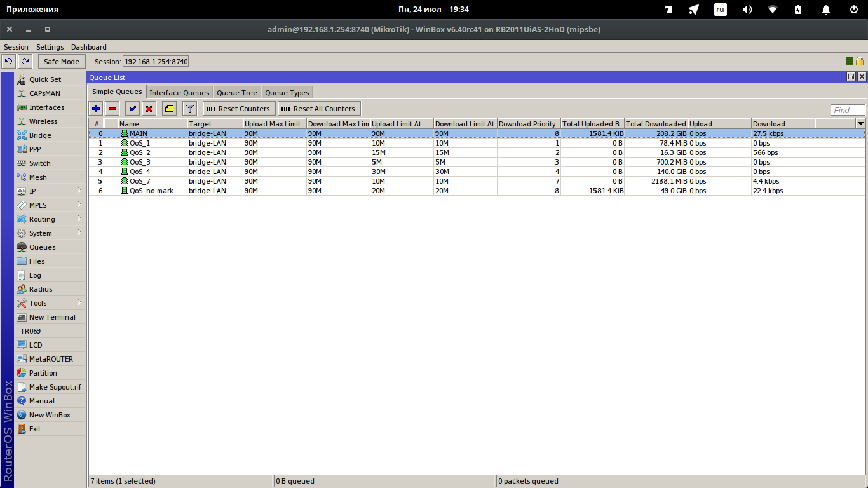Image resolution: width=868 pixels, height=488 pixels.
Task: Open Queues in sidebar
Action: point(50,247)
